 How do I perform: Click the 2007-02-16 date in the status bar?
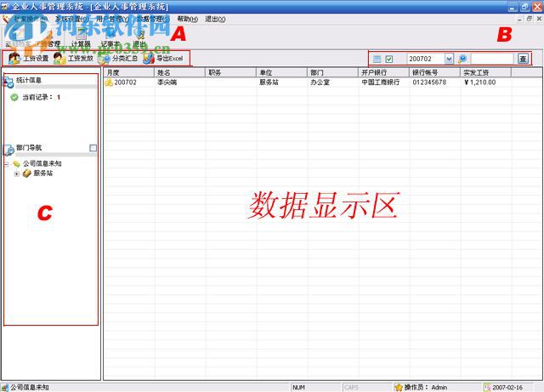[507, 387]
